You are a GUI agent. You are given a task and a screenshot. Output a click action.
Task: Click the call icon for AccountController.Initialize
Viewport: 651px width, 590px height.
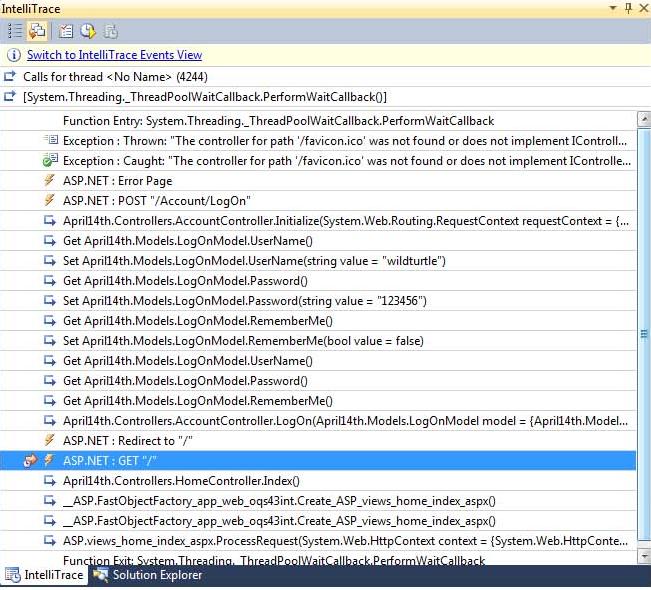coord(50,220)
